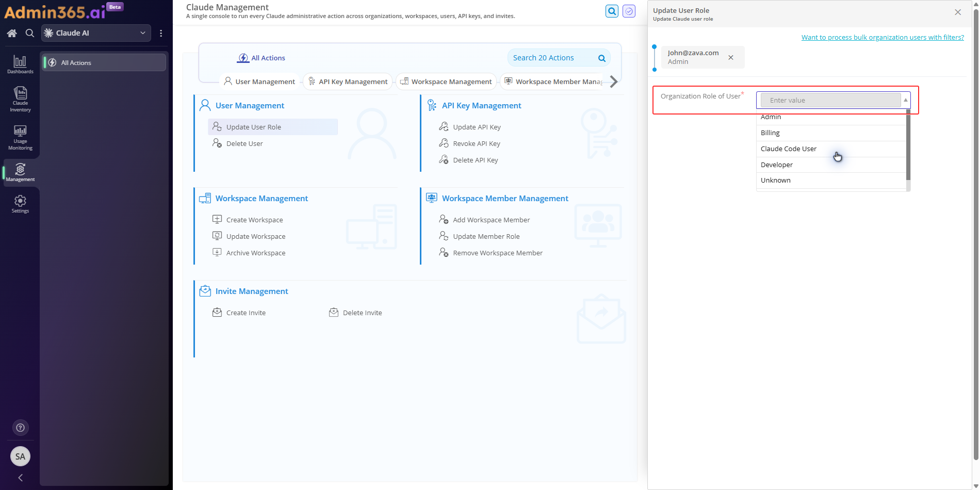Choose Unknown from the role list

click(x=831, y=181)
